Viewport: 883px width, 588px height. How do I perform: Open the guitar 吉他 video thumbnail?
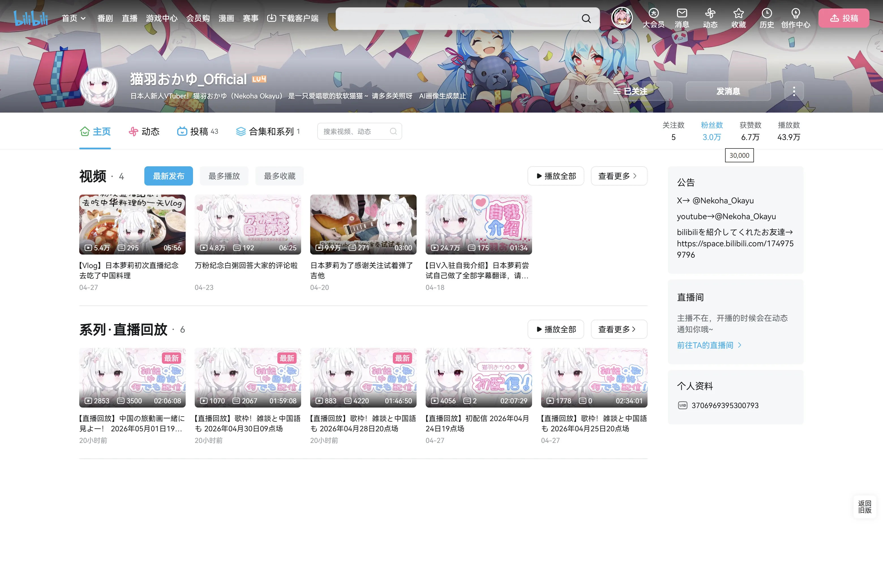363,224
